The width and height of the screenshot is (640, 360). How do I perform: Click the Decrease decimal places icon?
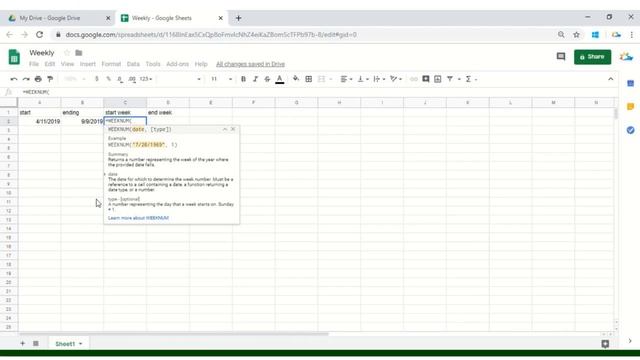click(120, 79)
